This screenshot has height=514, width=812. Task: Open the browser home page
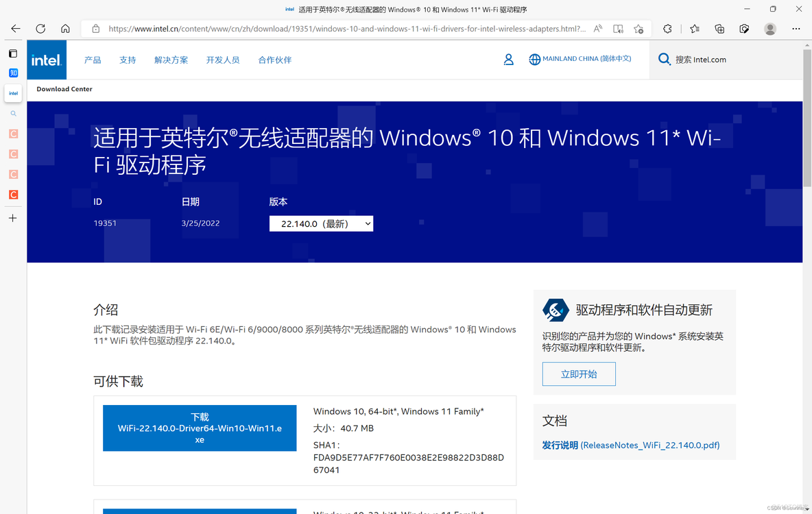[x=65, y=29]
